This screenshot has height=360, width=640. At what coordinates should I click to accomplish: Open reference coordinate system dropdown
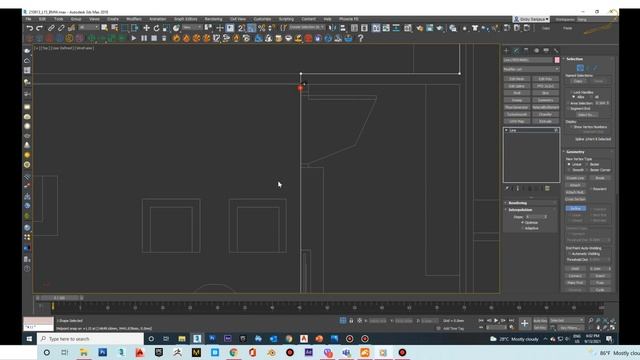point(192,27)
